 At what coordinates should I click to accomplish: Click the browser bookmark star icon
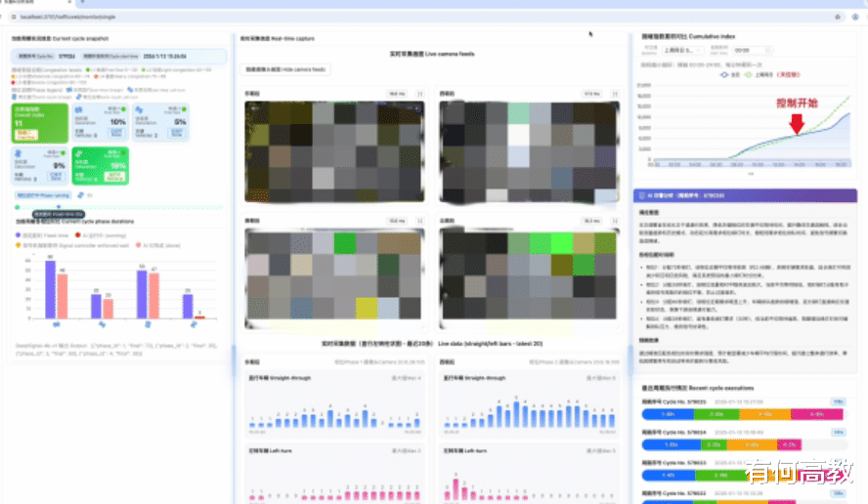838,18
